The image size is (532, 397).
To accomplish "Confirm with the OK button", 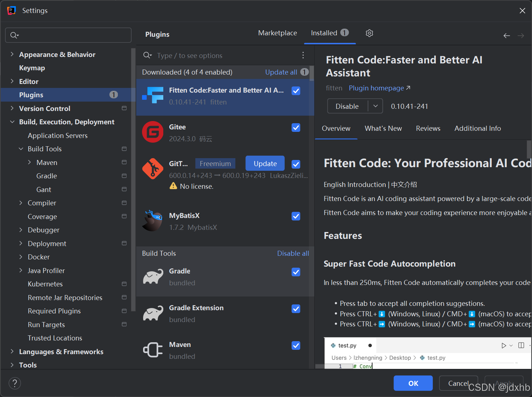I will pyautogui.click(x=413, y=383).
